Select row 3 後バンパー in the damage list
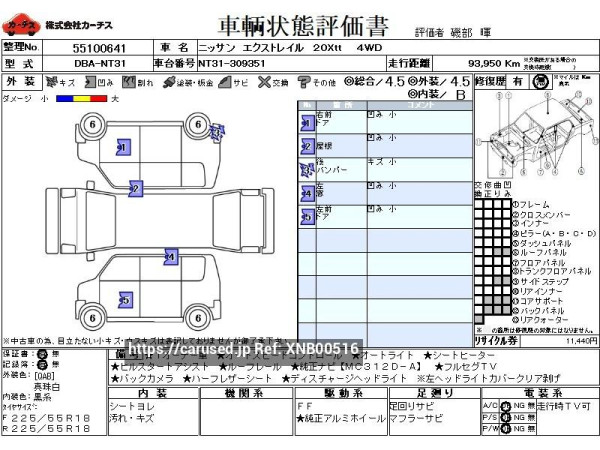600x450 pixels. click(380, 166)
